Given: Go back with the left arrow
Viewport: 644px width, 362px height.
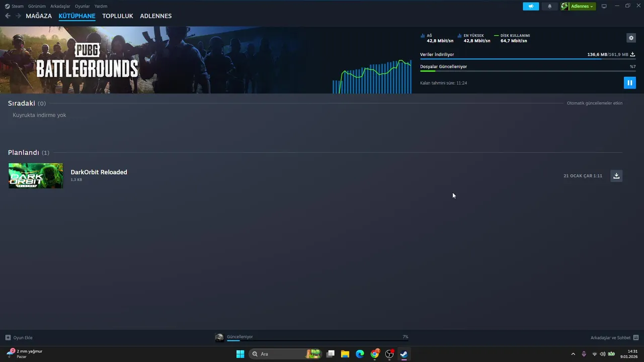Looking at the screenshot, I should [8, 16].
